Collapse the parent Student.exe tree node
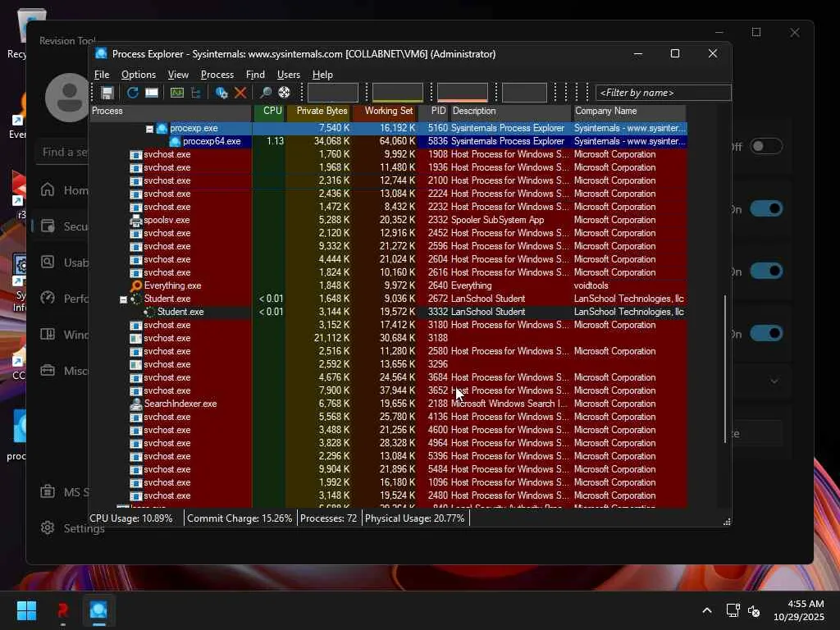The image size is (840, 630). tap(123, 299)
